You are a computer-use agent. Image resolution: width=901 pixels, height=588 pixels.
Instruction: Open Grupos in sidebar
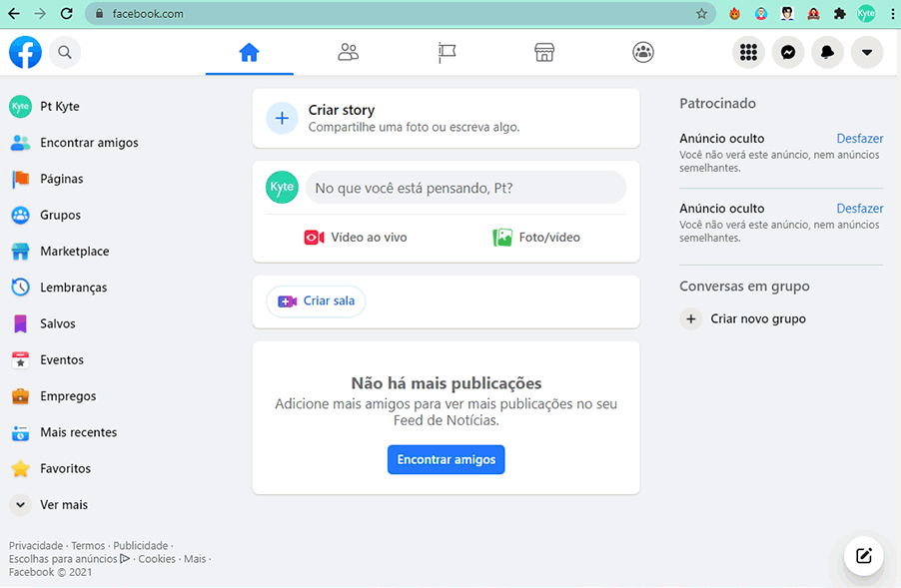46,215
